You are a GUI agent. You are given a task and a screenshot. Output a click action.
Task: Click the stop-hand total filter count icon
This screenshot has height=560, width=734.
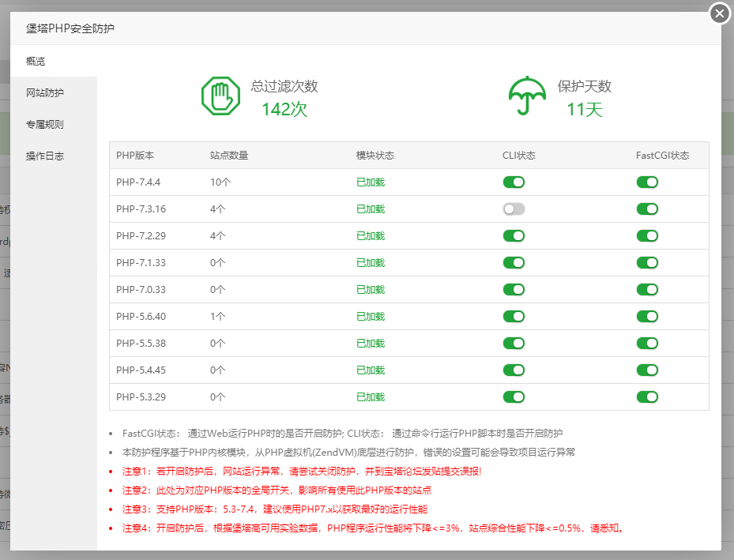point(220,96)
